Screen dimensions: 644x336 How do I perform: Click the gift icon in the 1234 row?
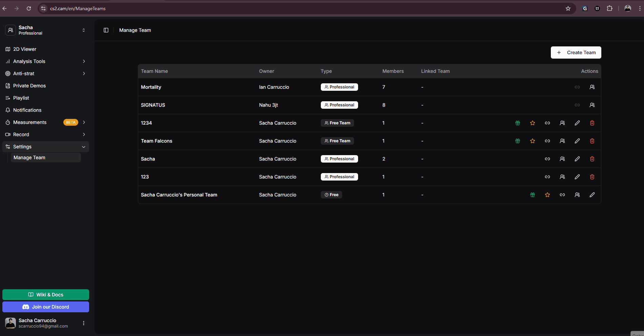[x=517, y=123]
